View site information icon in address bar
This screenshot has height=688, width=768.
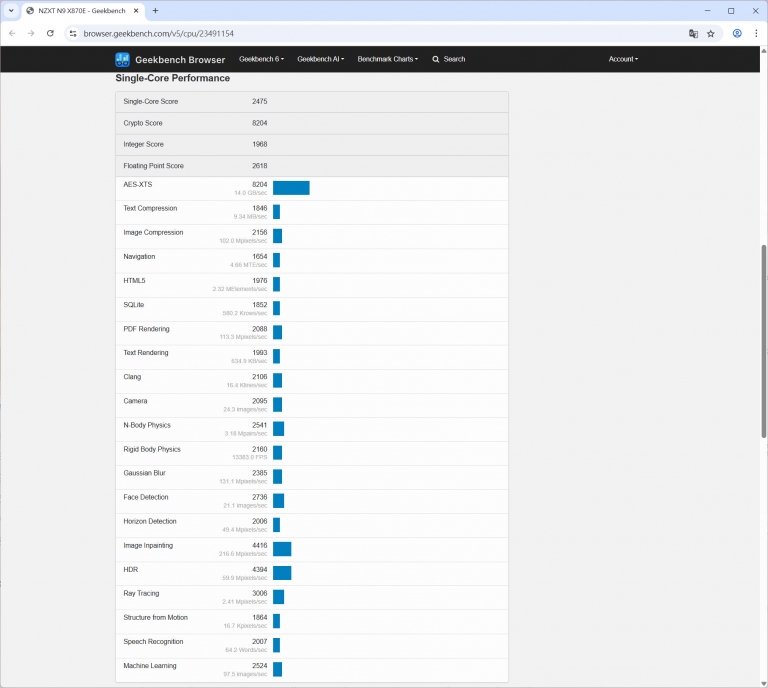[x=73, y=33]
